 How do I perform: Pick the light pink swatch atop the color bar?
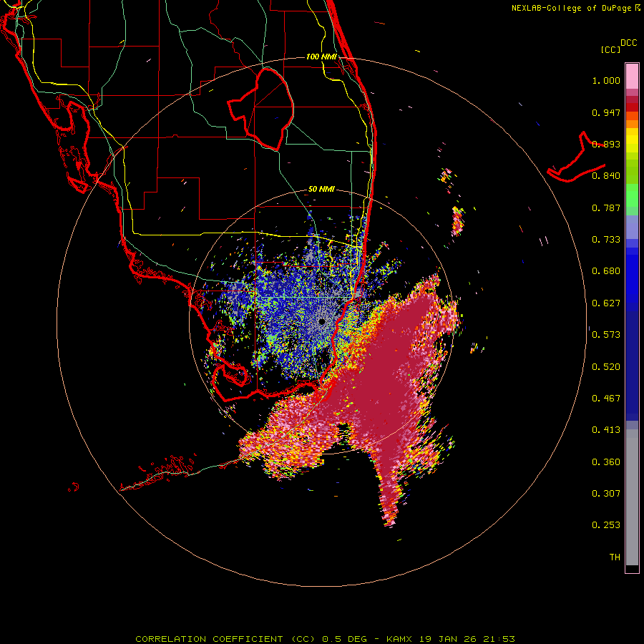(x=632, y=76)
